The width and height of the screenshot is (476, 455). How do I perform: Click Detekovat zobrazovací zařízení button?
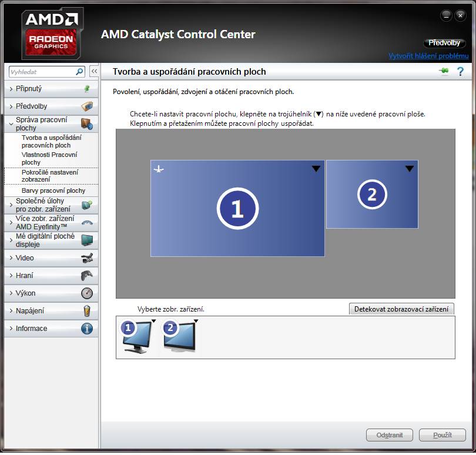pos(401,309)
